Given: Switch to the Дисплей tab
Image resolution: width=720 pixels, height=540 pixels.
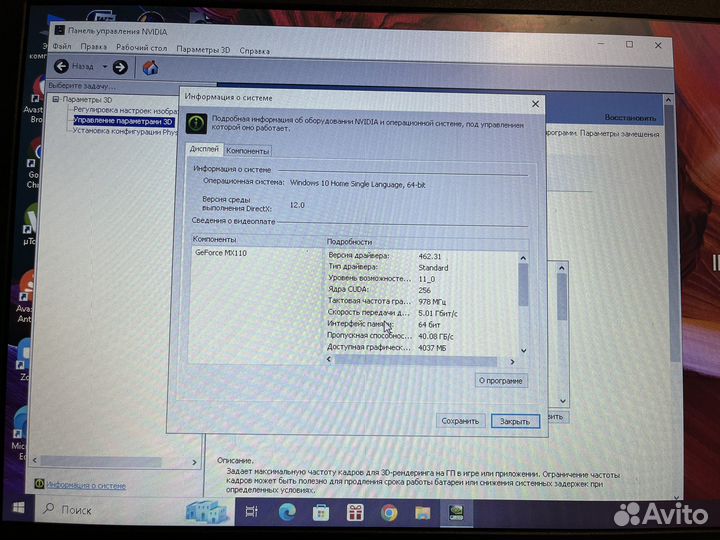Looking at the screenshot, I should pyautogui.click(x=204, y=149).
